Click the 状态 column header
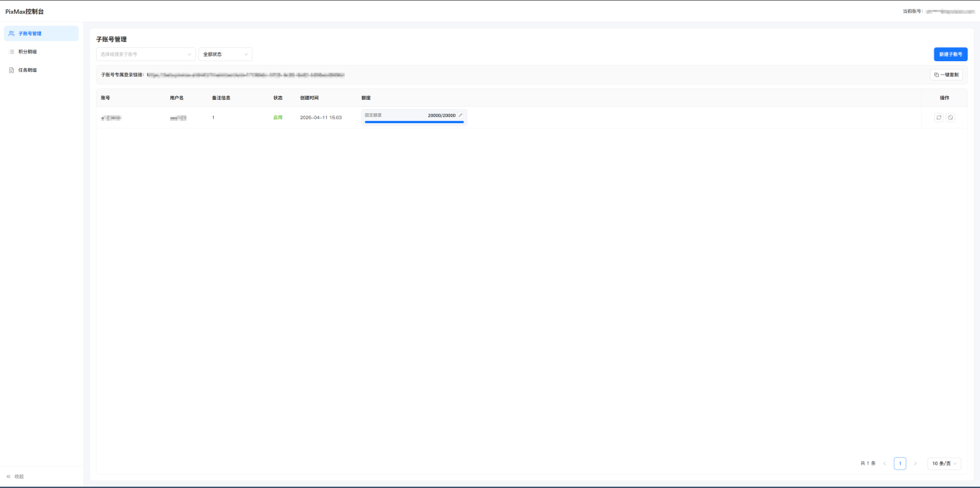The width and height of the screenshot is (980, 488). click(278, 98)
